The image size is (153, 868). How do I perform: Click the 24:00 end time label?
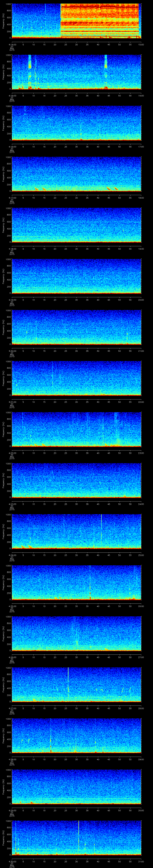pos(141,504)
